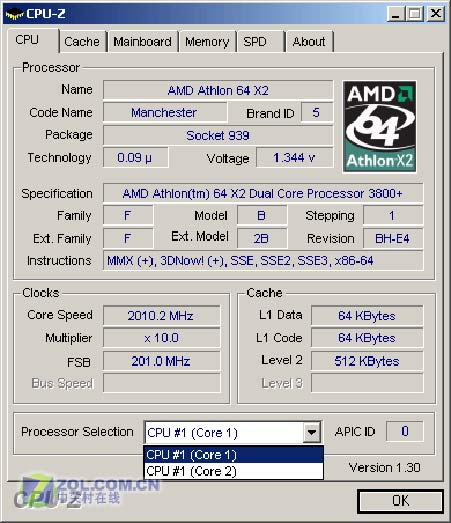451x523 pixels.
Task: Select the SPD tab
Action: pos(260,42)
